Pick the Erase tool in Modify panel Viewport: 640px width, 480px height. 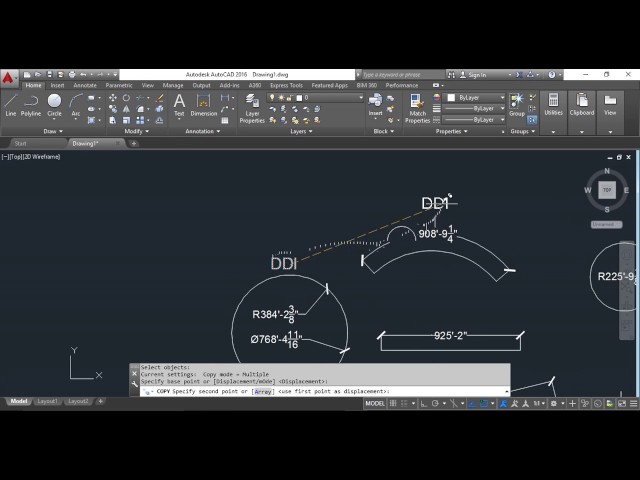point(160,98)
